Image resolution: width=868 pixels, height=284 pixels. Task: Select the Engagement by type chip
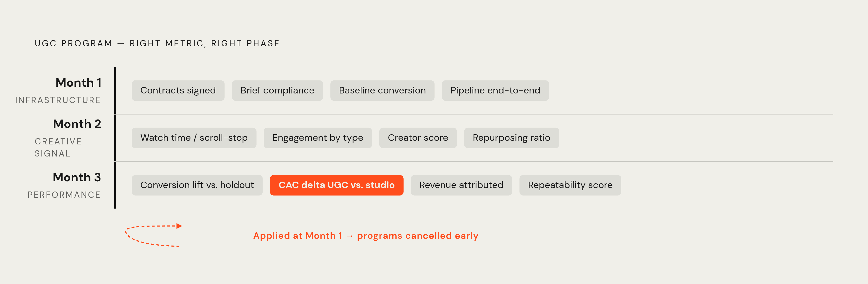click(x=317, y=138)
